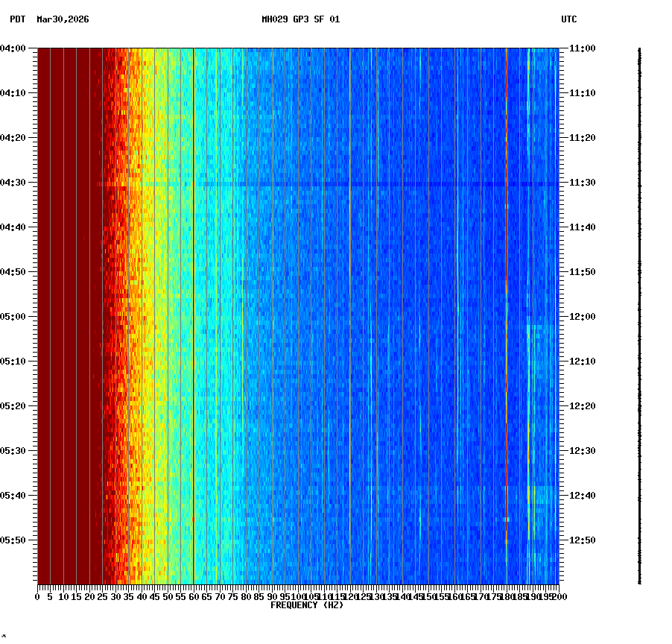Click the UTC timezone label

(569, 21)
